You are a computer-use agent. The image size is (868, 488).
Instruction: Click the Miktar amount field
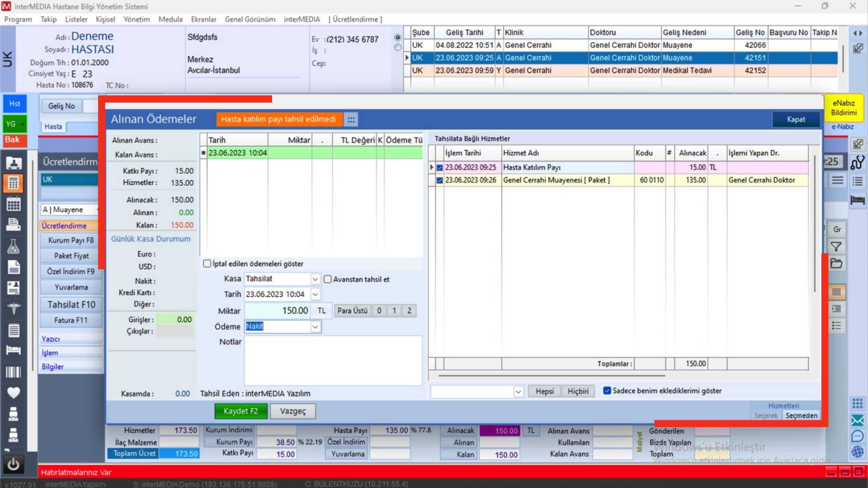[x=277, y=310]
